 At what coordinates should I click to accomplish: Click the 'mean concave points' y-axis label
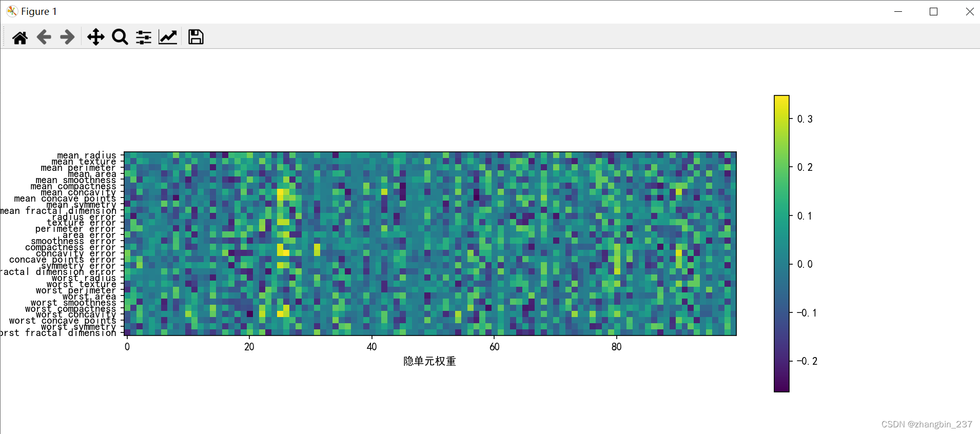pos(65,199)
